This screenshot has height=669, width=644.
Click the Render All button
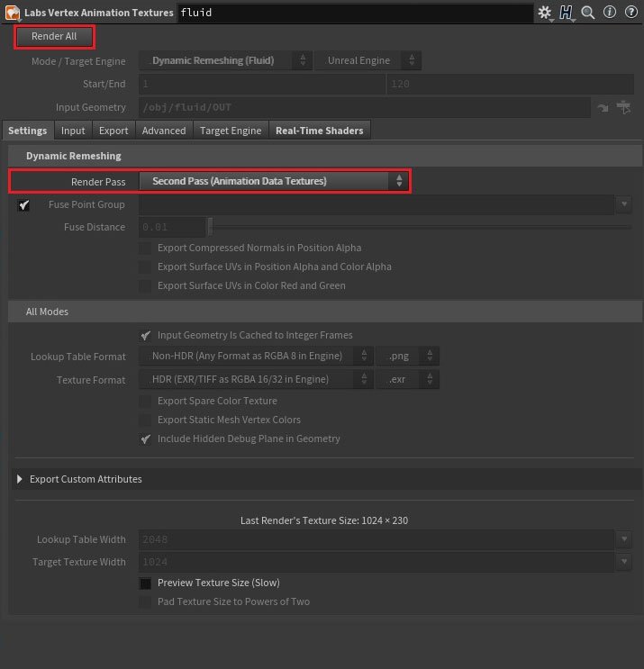[54, 36]
